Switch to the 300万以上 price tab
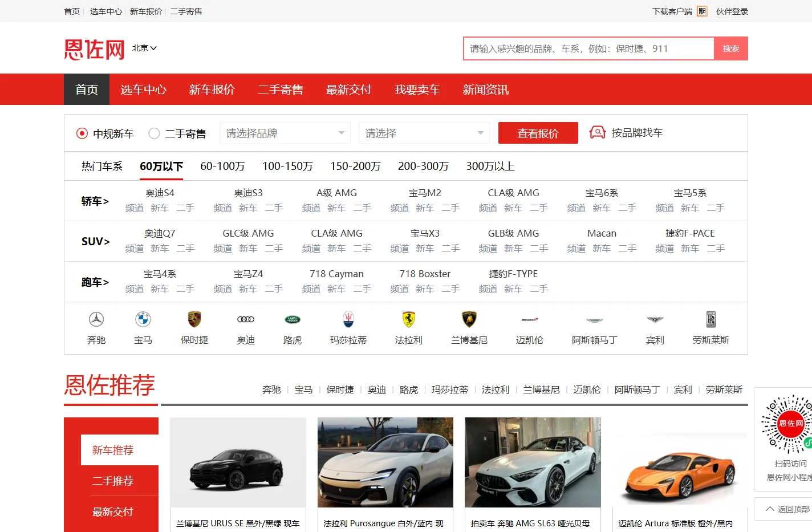The height and width of the screenshot is (532, 812). (490, 166)
